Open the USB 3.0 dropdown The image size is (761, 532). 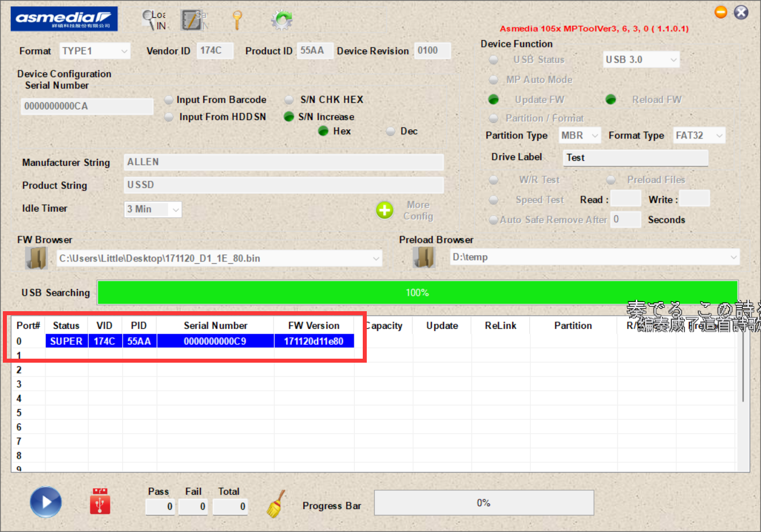coord(641,59)
